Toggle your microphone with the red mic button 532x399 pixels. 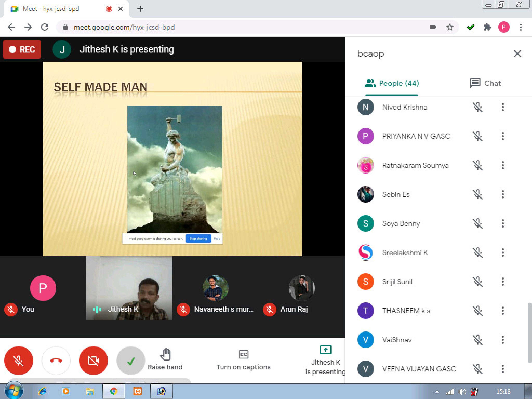click(19, 361)
